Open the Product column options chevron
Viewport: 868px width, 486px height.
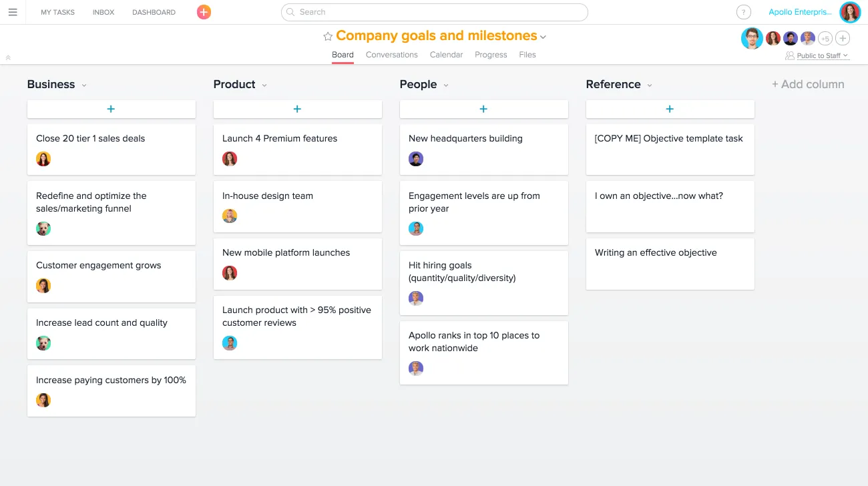pos(264,85)
